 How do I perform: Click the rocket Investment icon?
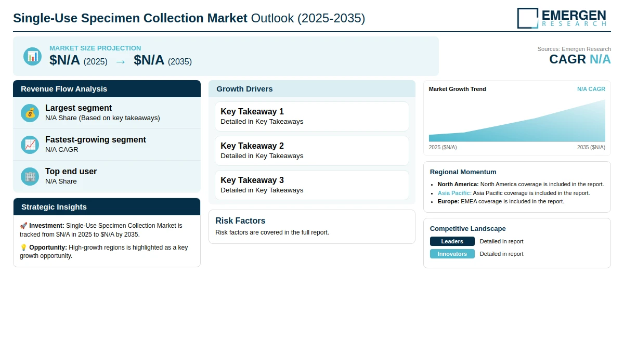(x=23, y=226)
